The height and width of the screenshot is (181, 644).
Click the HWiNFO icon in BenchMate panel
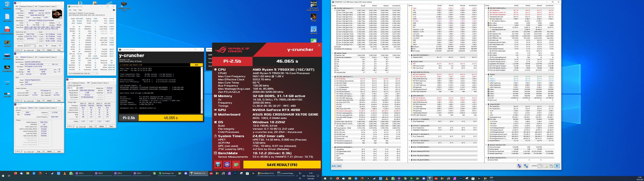(218, 165)
